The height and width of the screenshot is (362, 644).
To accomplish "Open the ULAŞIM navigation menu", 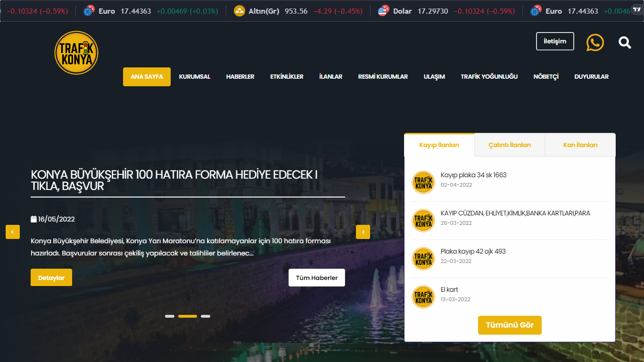I will [x=434, y=77].
